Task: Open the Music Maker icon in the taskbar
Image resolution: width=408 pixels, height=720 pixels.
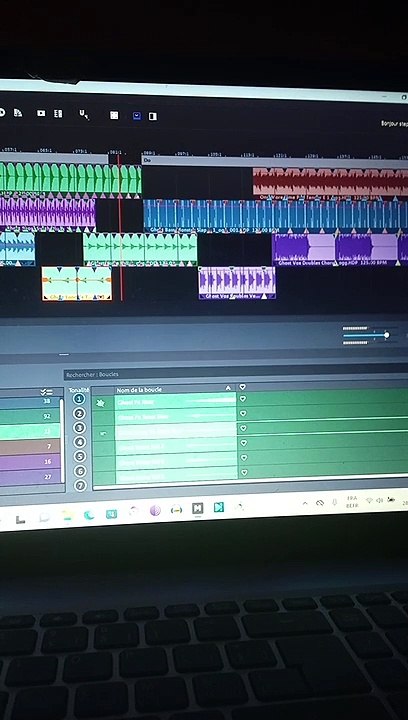Action: click(197, 508)
